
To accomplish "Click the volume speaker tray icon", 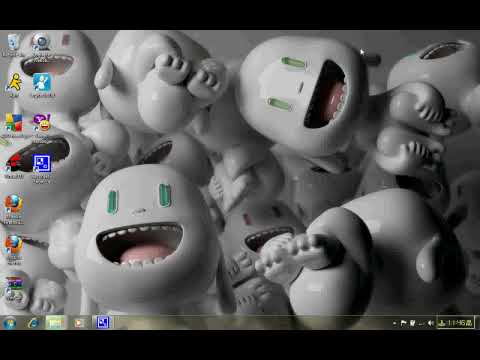I will click(431, 323).
